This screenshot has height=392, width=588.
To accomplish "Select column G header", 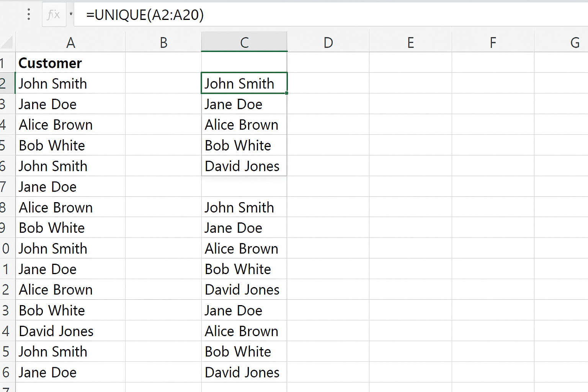I will coord(561,42).
